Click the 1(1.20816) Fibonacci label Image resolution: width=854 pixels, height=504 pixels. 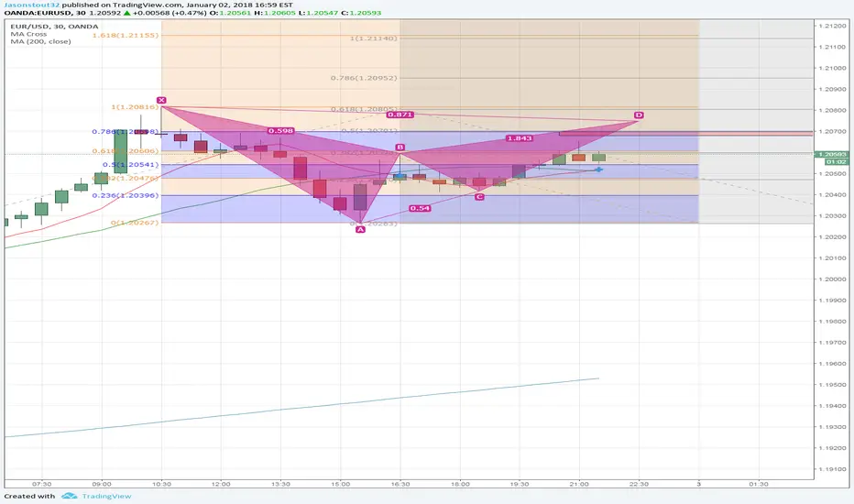tap(135, 107)
